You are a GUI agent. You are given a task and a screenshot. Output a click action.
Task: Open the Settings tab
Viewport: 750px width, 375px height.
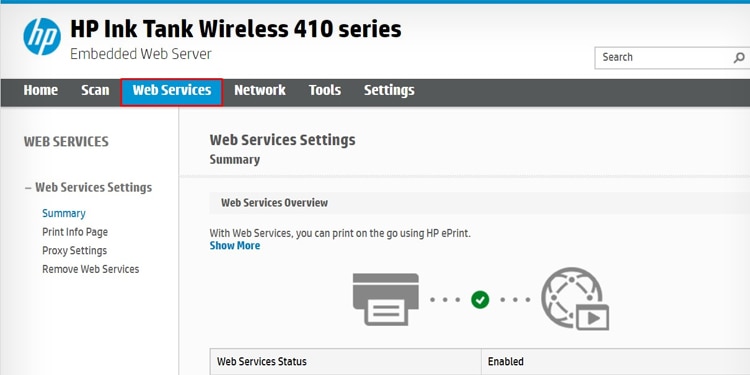pyautogui.click(x=389, y=90)
